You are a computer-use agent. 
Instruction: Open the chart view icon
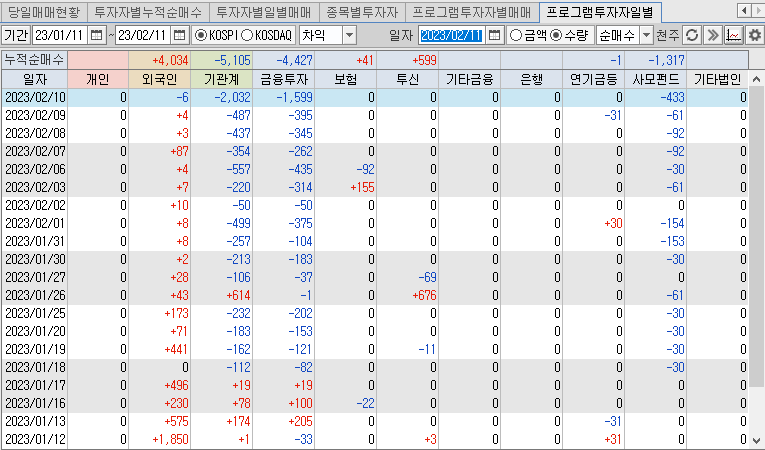[733, 35]
